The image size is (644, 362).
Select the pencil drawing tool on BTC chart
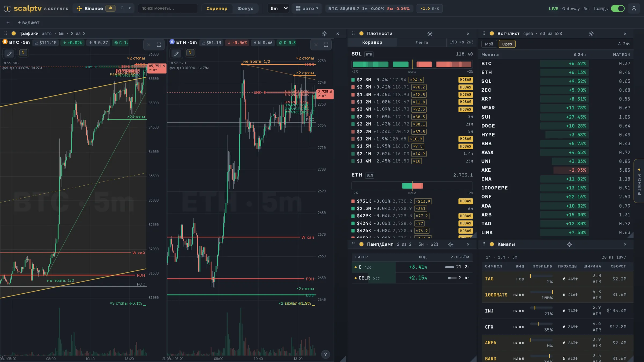(x=9, y=54)
